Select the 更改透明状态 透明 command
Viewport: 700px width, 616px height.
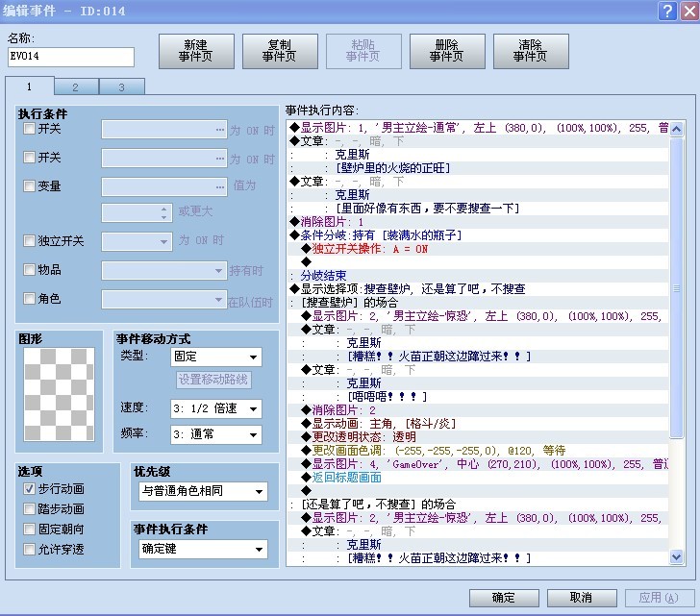(x=478, y=436)
